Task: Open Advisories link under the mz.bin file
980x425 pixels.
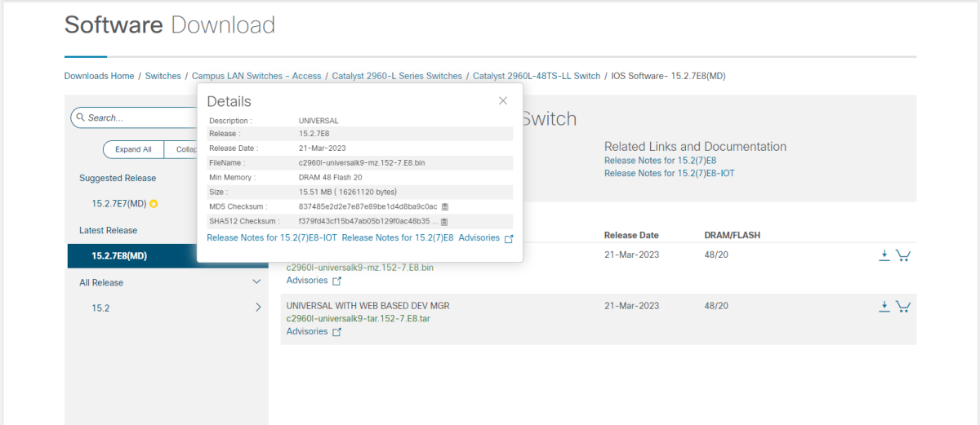Action: coord(307,281)
